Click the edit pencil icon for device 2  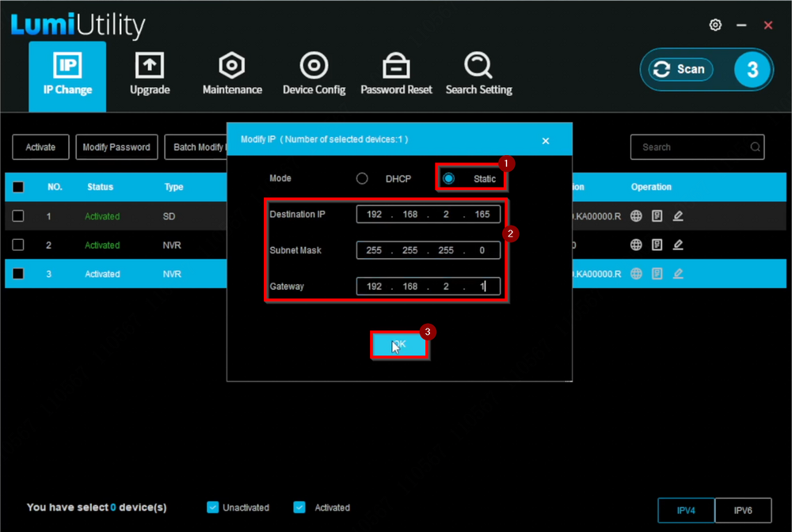tap(678, 245)
